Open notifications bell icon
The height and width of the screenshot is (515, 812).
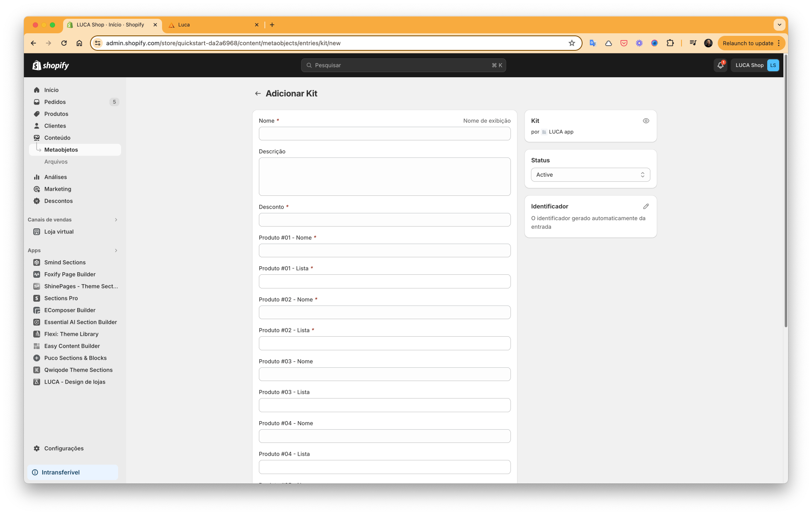pyautogui.click(x=720, y=65)
